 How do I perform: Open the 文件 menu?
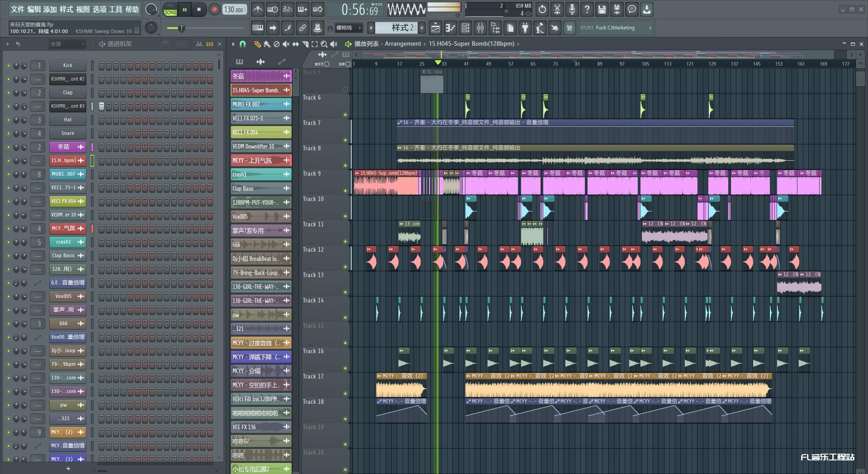coord(17,9)
